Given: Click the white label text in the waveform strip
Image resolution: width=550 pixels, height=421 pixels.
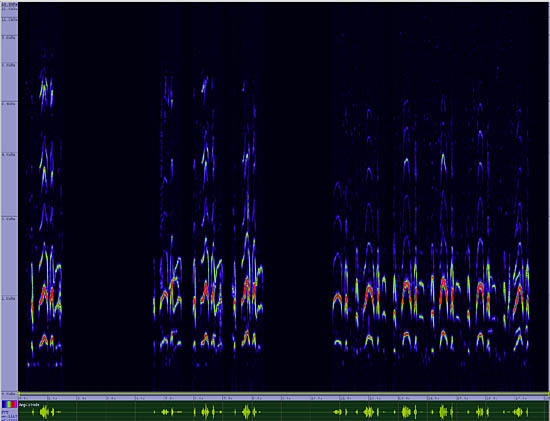Looking at the screenshot, I should [29, 405].
